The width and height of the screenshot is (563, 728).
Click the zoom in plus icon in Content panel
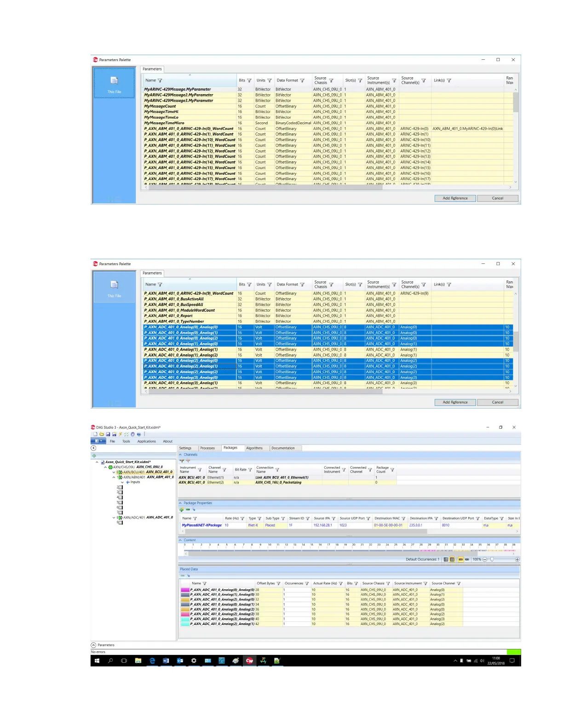(x=517, y=559)
